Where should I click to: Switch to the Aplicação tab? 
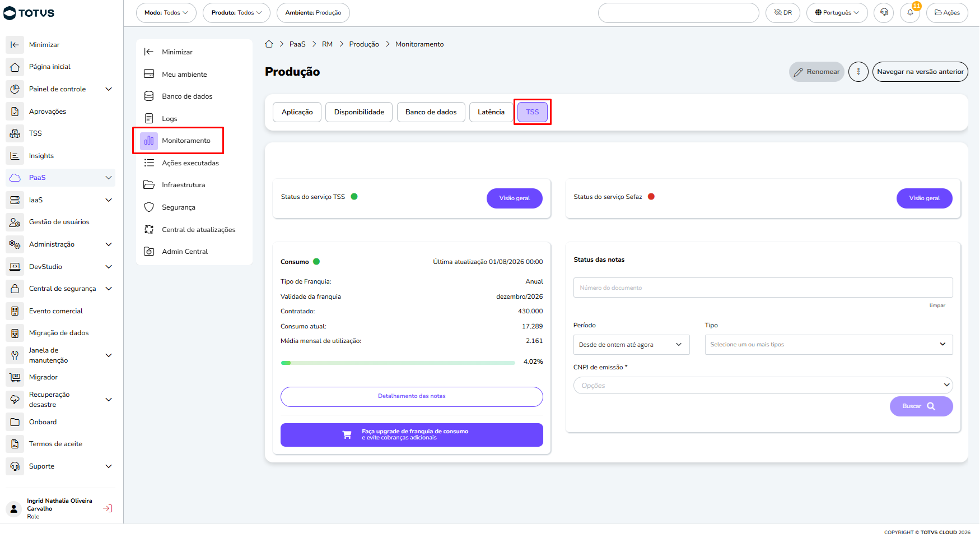tap(297, 112)
